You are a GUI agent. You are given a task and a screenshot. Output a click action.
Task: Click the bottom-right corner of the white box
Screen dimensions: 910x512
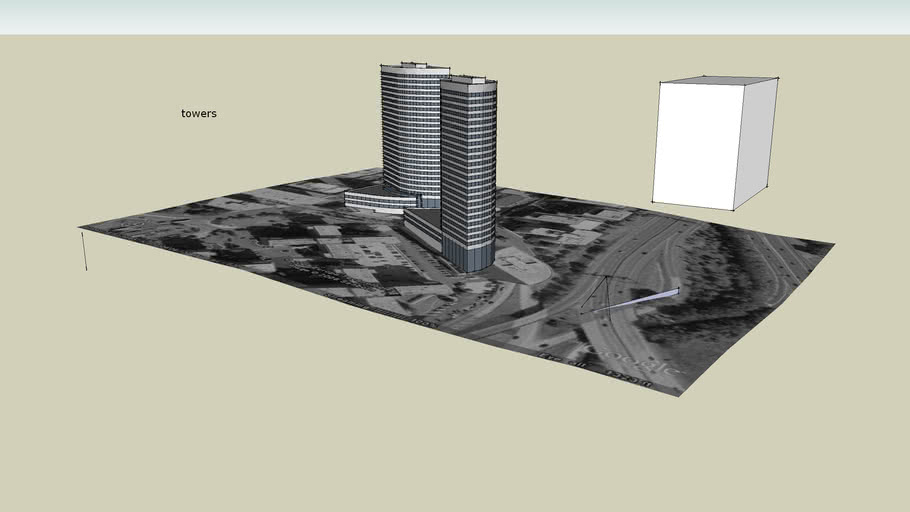tap(733, 210)
